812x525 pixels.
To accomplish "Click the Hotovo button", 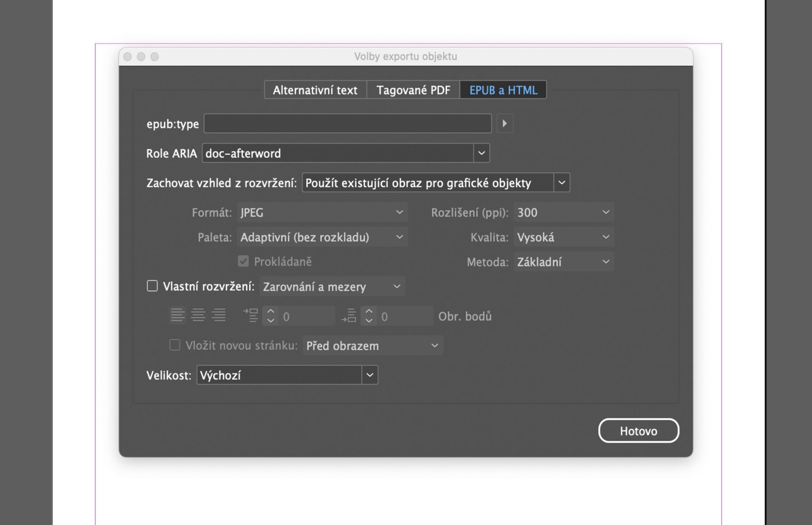I will [639, 430].
